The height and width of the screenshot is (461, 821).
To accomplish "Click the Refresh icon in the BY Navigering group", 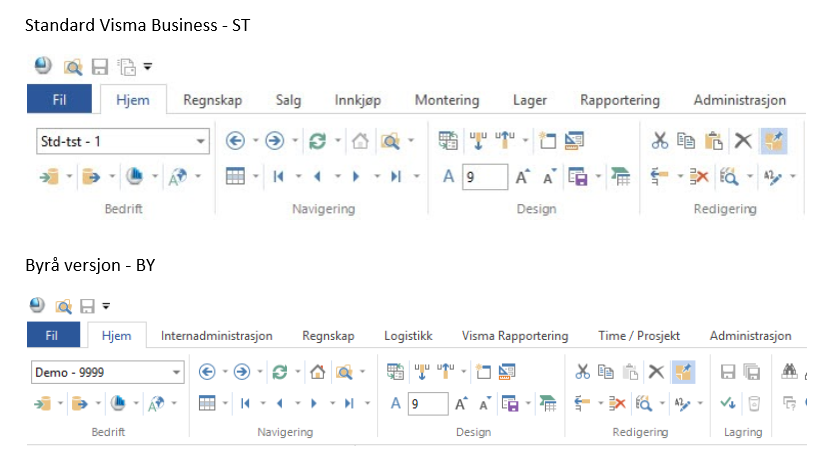I will click(280, 372).
